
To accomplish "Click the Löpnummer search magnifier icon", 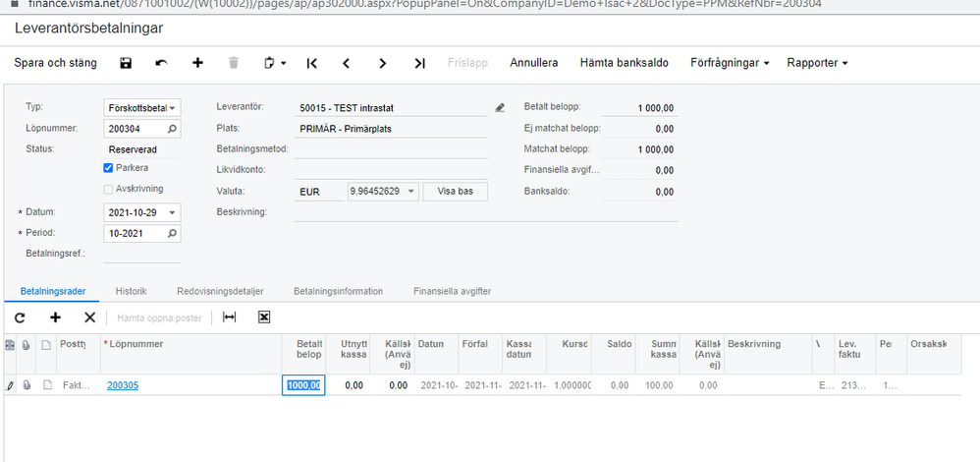I will (x=172, y=129).
